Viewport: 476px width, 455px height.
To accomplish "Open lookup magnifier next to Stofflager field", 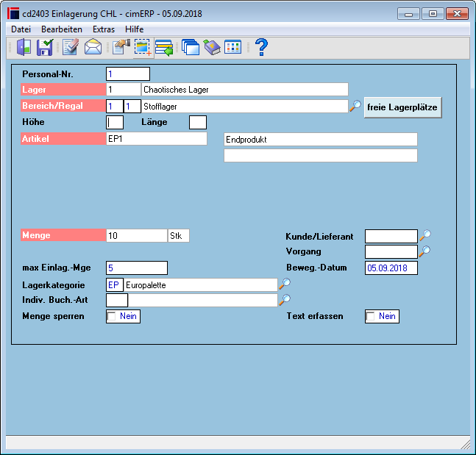I will pos(355,106).
